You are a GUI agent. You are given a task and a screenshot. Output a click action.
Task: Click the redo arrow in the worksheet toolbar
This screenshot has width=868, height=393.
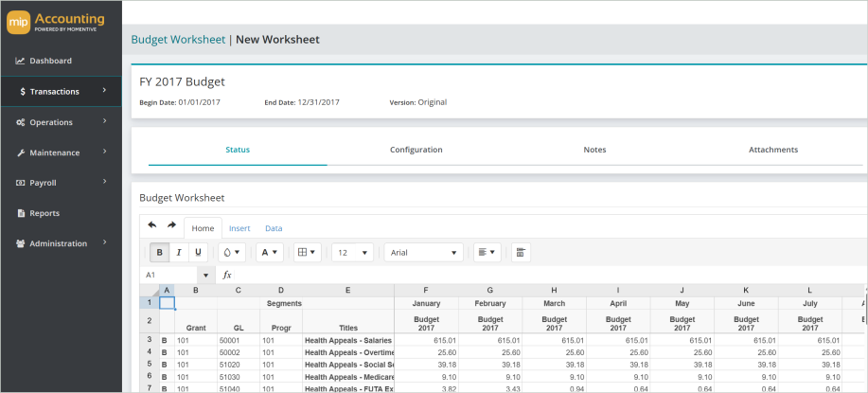coord(171,225)
